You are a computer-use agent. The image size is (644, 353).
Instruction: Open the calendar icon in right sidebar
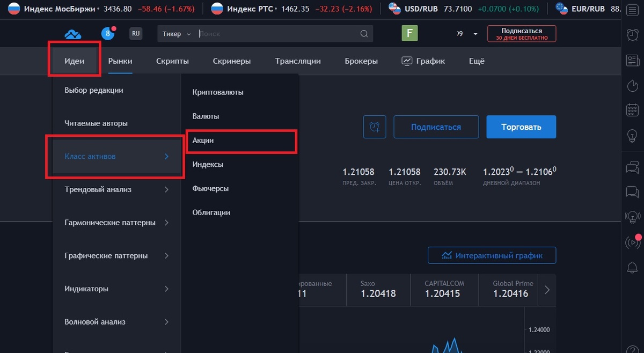pos(633,110)
